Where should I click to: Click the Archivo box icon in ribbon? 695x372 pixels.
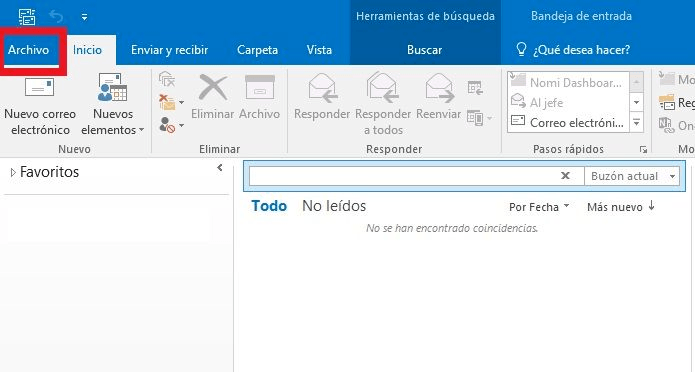(x=260, y=87)
